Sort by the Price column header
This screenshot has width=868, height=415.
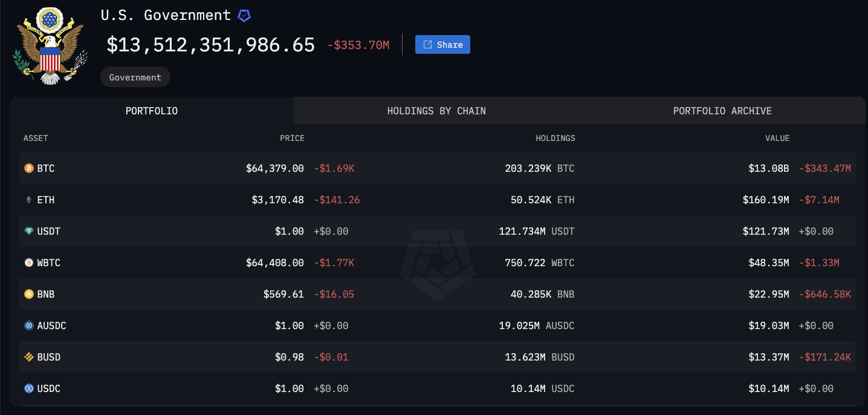[292, 138]
